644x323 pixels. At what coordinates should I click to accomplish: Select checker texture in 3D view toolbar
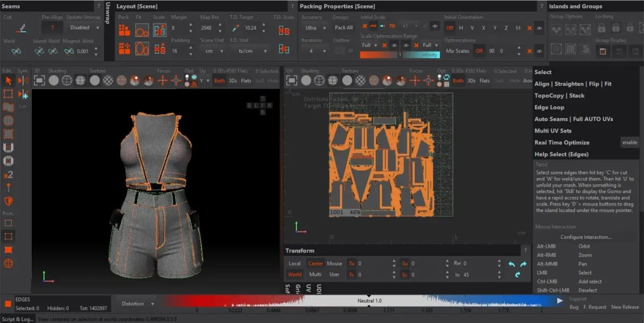(108, 80)
